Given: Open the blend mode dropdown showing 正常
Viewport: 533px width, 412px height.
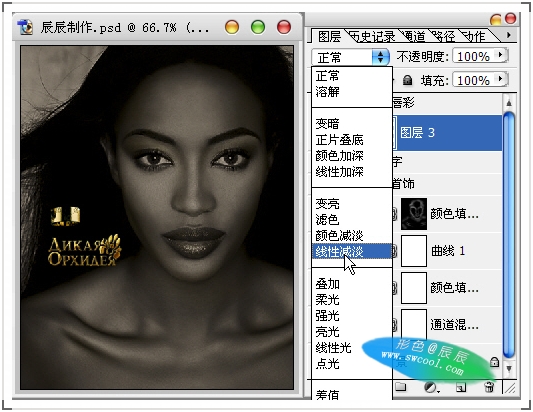Looking at the screenshot, I should [350, 57].
